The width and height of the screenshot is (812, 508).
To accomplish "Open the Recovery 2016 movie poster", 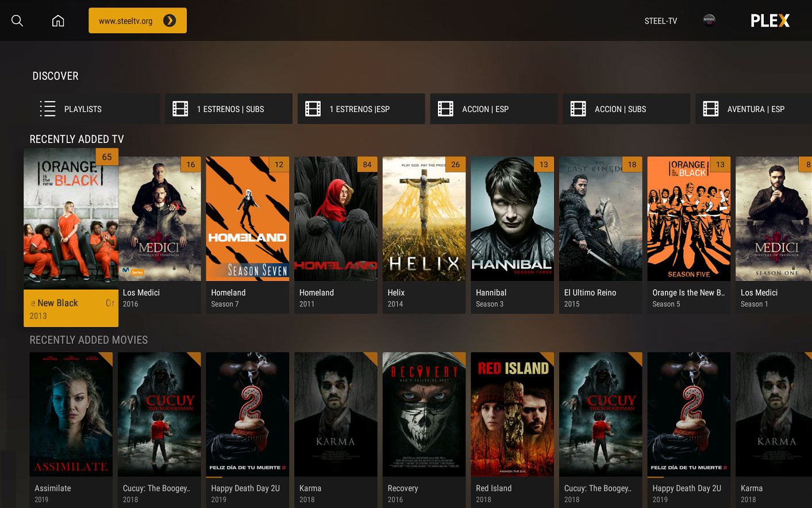I will [424, 414].
